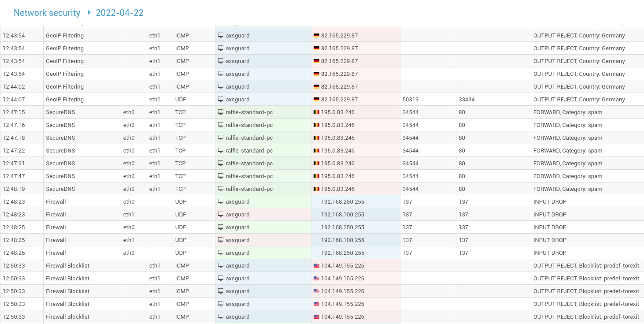Click the Belgian flag next to 195.0.83.246

pos(316,112)
